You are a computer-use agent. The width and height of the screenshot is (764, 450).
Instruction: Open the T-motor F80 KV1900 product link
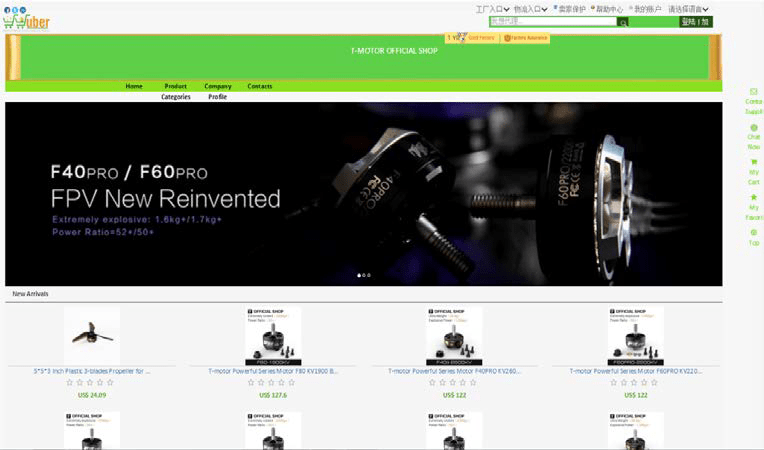273,370
